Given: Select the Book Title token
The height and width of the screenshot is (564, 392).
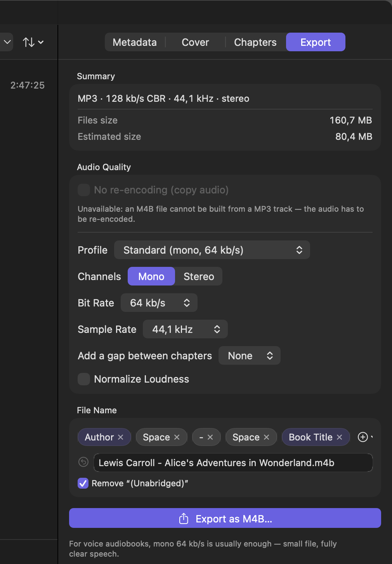Looking at the screenshot, I should [310, 437].
